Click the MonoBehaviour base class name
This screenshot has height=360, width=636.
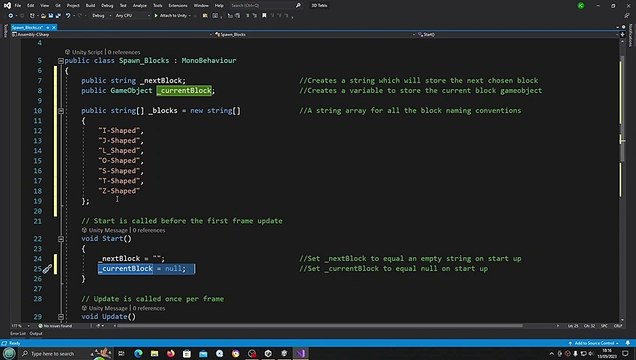pyautogui.click(x=208, y=60)
